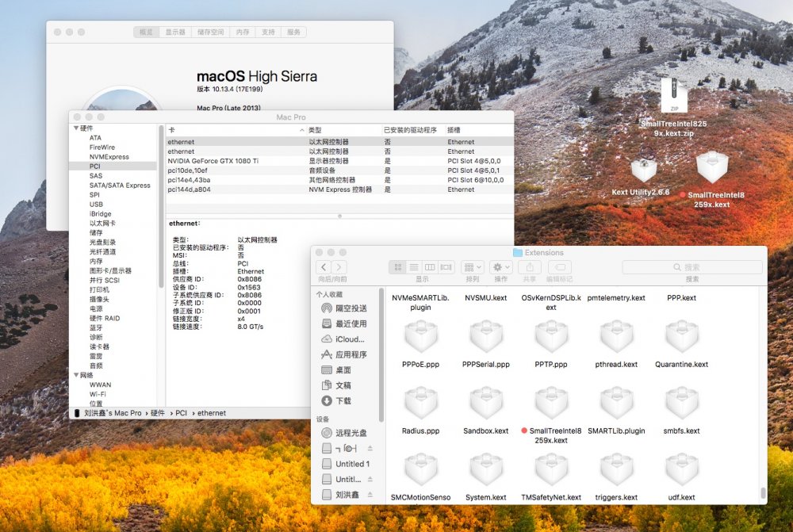Image resolution: width=793 pixels, height=532 pixels.
Task: Select the PPPoE.ppp file icon
Action: (x=421, y=336)
